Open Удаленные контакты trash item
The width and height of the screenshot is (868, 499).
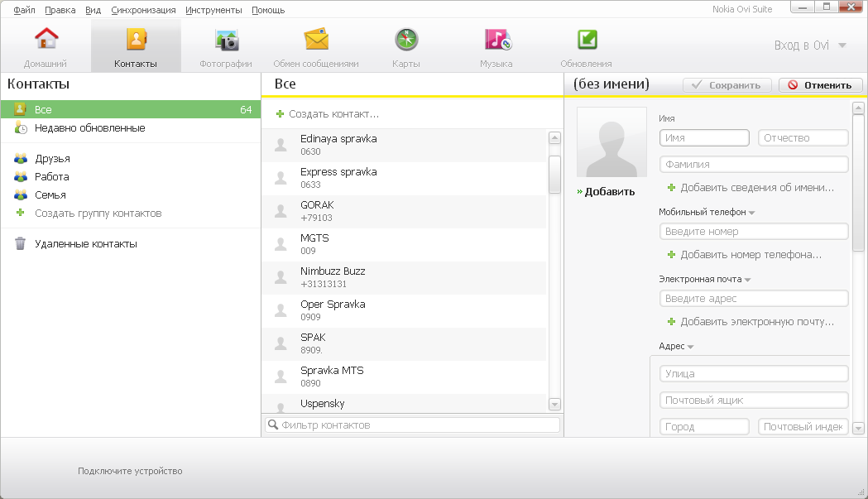[x=85, y=244]
